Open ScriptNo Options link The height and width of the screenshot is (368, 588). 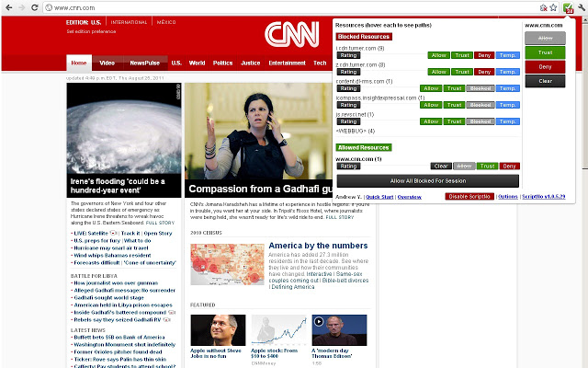[x=508, y=196]
